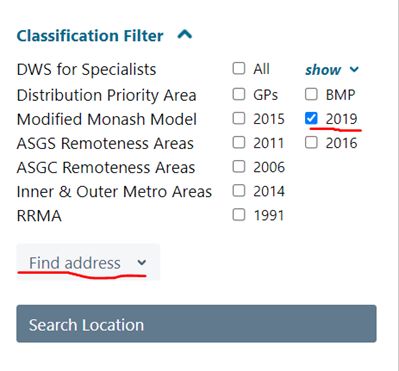
Task: Check the Inner & Outer Metro 2014 box
Action: coord(239,191)
